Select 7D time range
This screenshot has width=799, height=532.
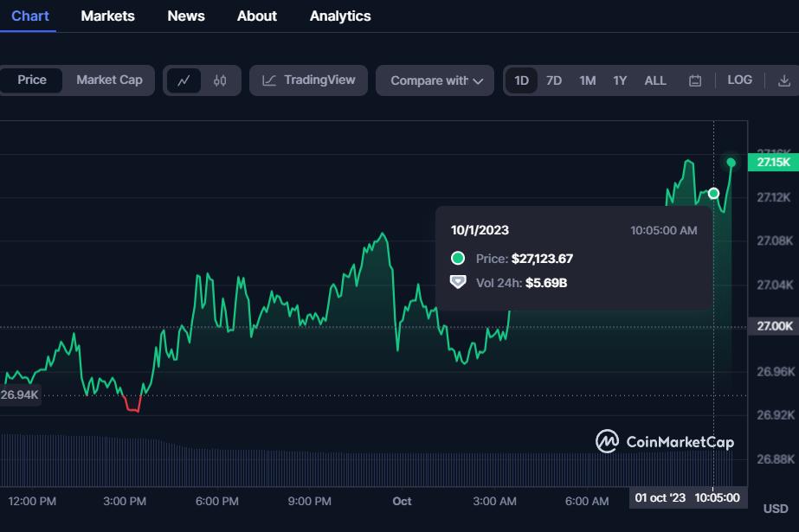554,80
